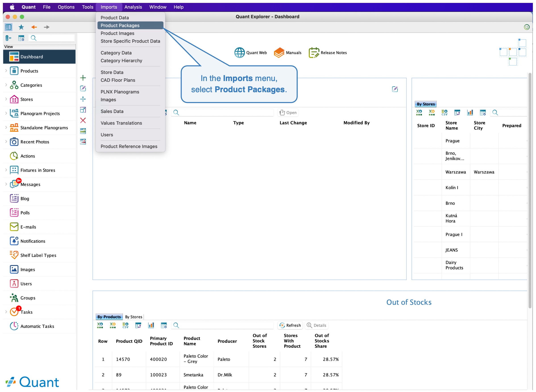Open the Release Notes link
The height and width of the screenshot is (392, 536).
coord(328,53)
